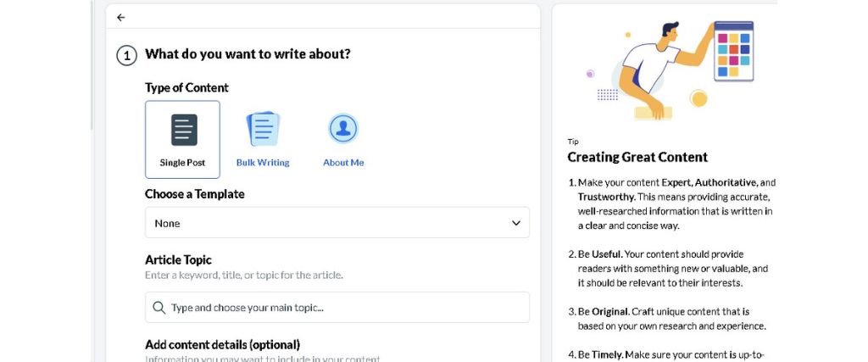This screenshot has width=868, height=362.
Task: Click the 'What do you want to write about?' title
Action: click(x=248, y=54)
